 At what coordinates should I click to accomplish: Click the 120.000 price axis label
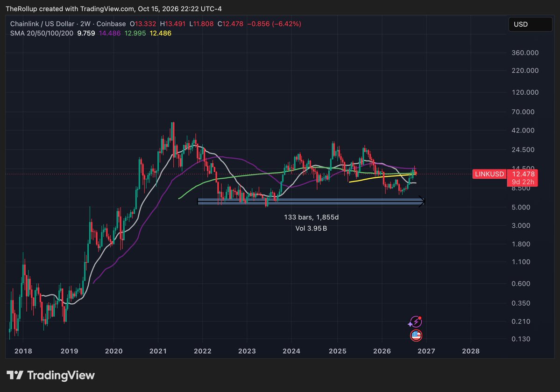pyautogui.click(x=525, y=92)
